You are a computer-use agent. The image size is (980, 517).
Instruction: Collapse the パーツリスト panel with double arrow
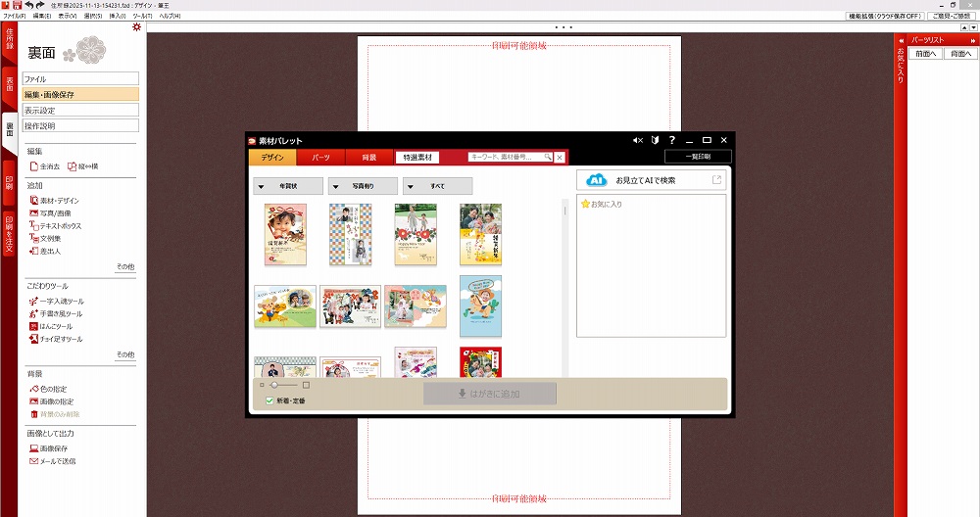pyautogui.click(x=901, y=40)
